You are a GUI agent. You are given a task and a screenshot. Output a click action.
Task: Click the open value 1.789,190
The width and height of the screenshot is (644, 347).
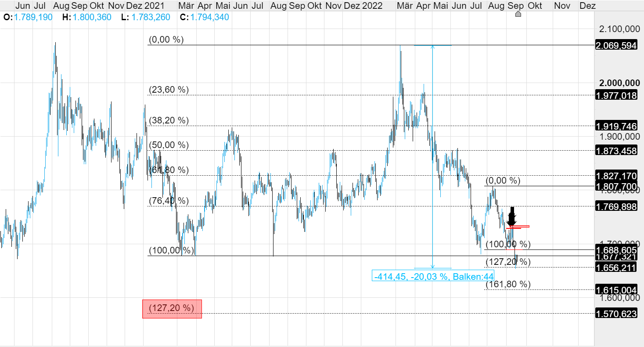pyautogui.click(x=33, y=18)
